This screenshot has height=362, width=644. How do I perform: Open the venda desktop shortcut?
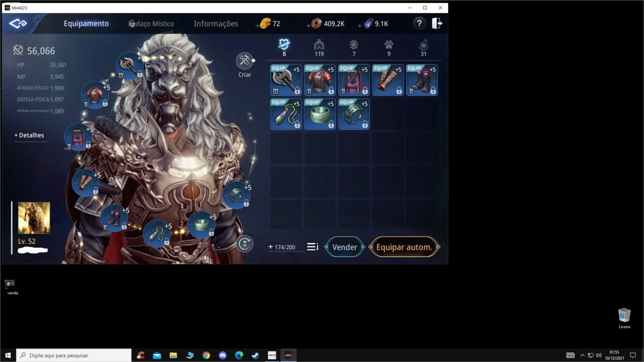[x=11, y=287]
